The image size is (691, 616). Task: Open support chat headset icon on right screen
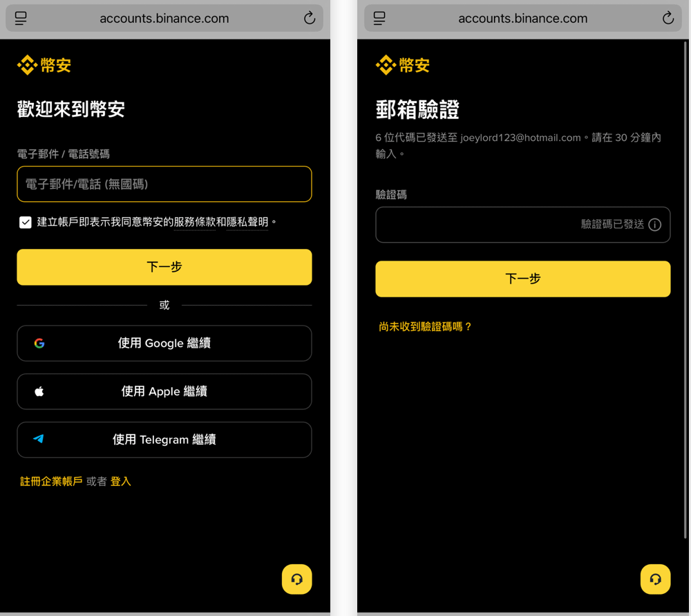655,579
